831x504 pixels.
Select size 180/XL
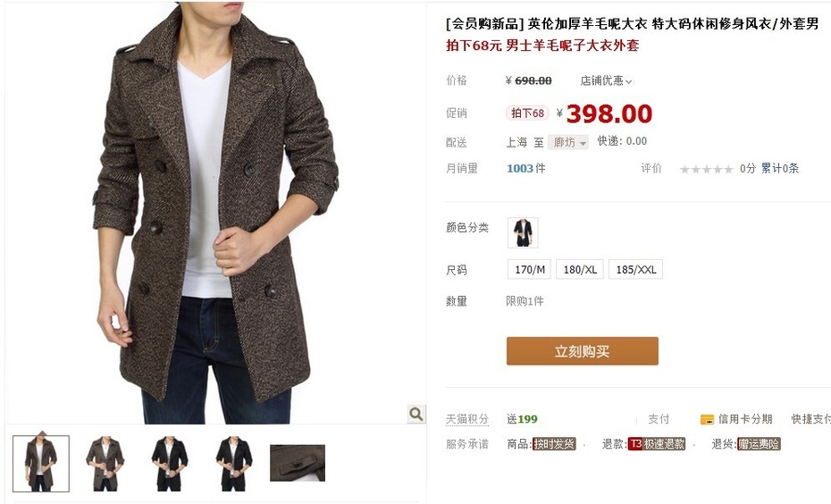tap(580, 269)
